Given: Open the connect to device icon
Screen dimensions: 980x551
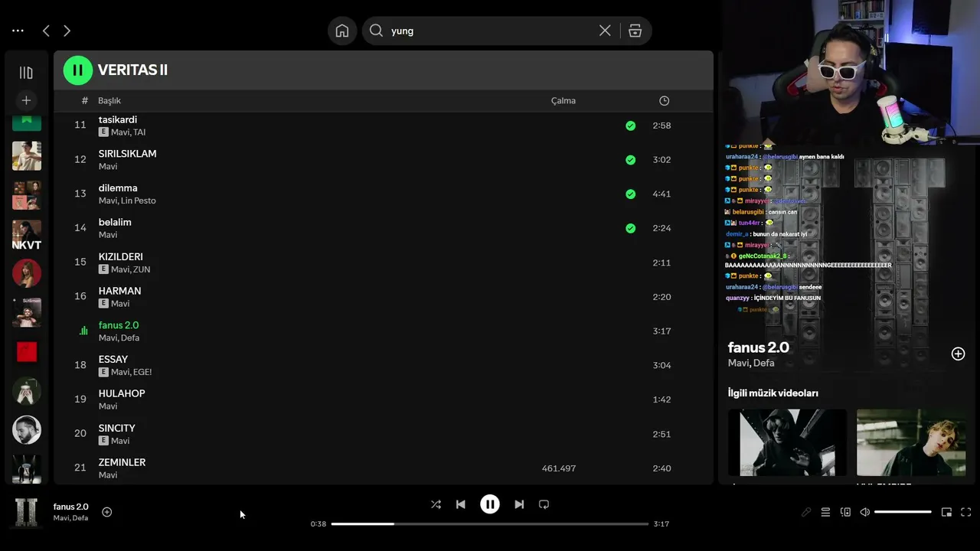Looking at the screenshot, I should pos(845,512).
